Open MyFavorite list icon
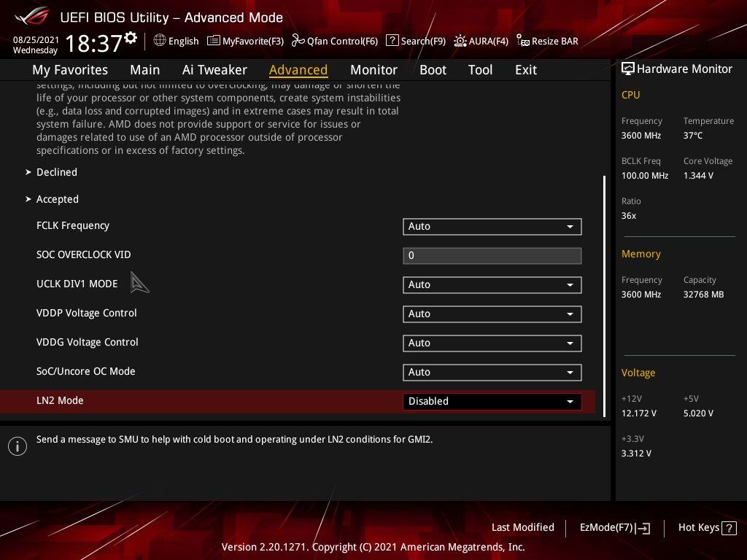 pyautogui.click(x=214, y=41)
